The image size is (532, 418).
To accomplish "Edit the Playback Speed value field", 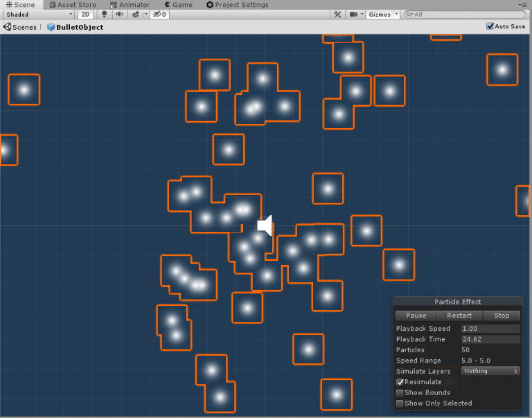I will (x=490, y=329).
